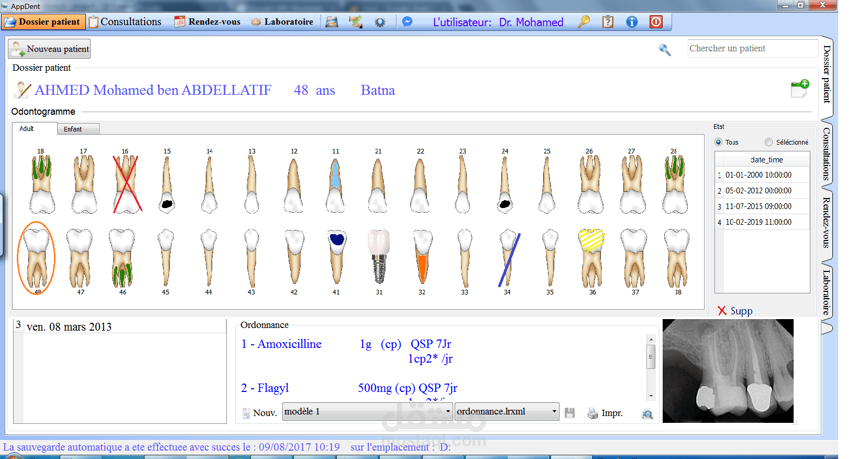Click Impr. print button
Image resolution: width=868 pixels, height=459 pixels.
pos(605,413)
